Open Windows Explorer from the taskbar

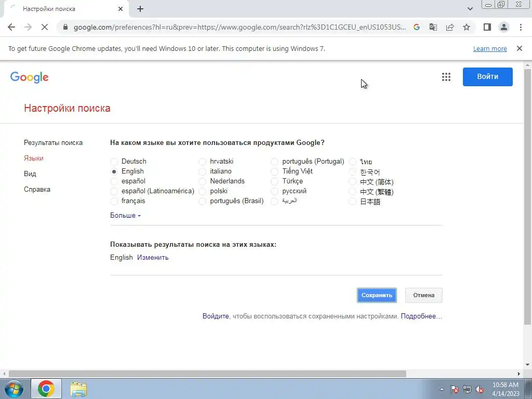[79, 389]
